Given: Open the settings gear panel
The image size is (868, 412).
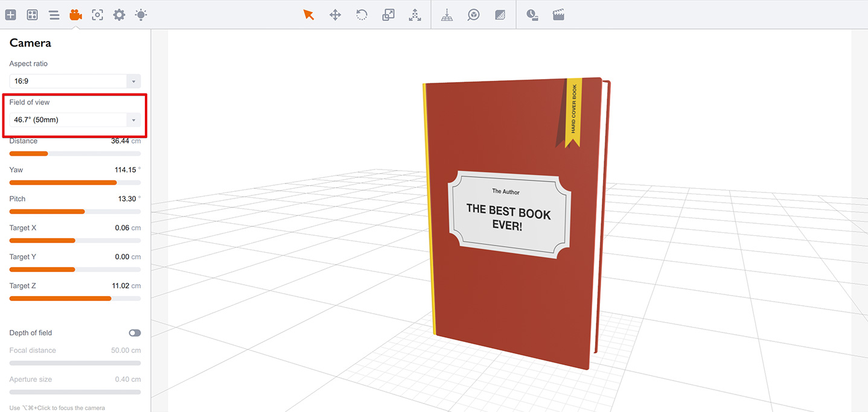Looking at the screenshot, I should click(x=119, y=14).
